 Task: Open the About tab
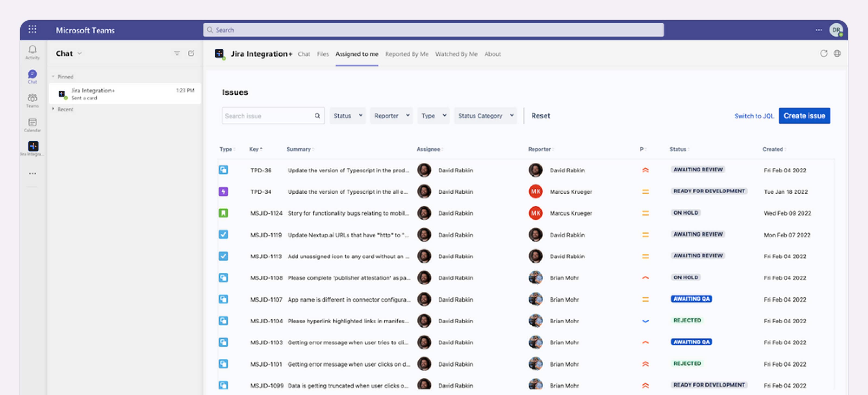tap(492, 54)
